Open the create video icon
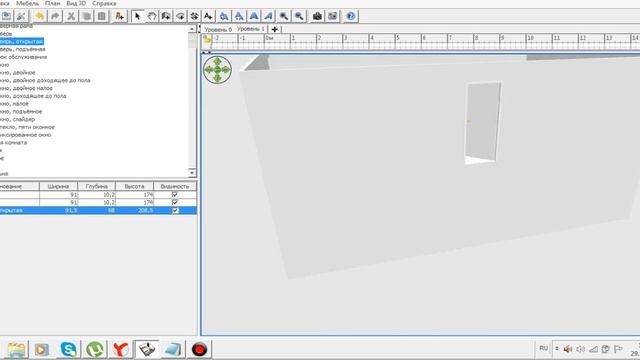640x360 pixels. [x=333, y=16]
